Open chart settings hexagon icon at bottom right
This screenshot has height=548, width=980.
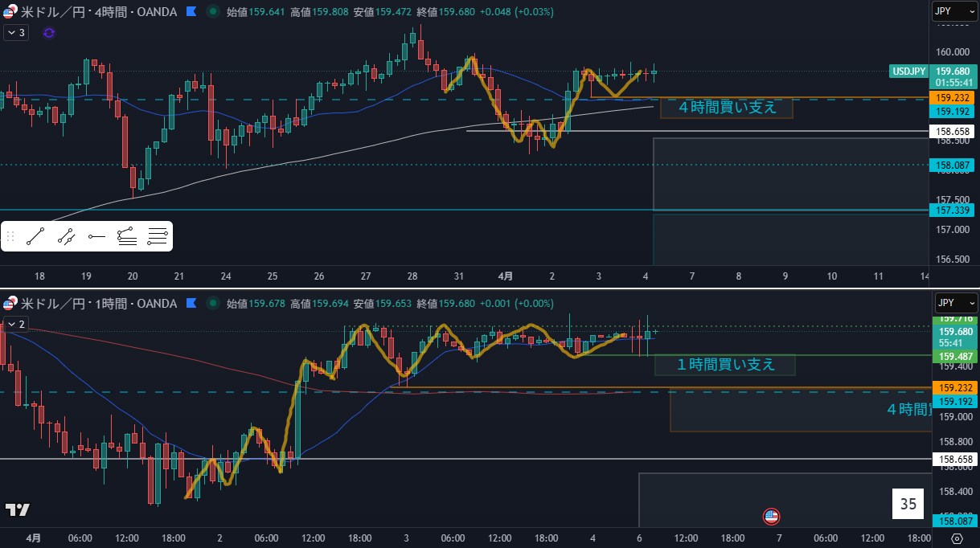coord(957,538)
